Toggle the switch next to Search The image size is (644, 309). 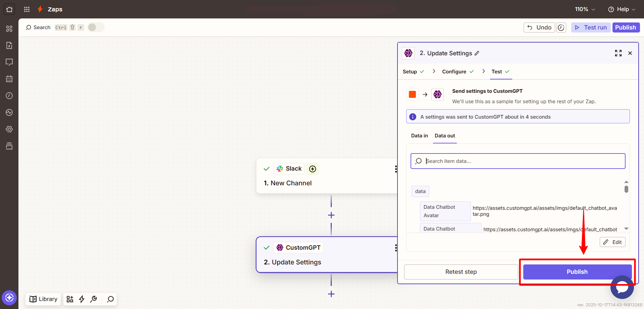coord(96,27)
